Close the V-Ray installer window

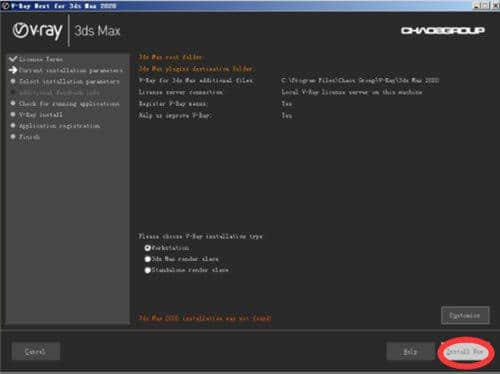[x=495, y=6]
